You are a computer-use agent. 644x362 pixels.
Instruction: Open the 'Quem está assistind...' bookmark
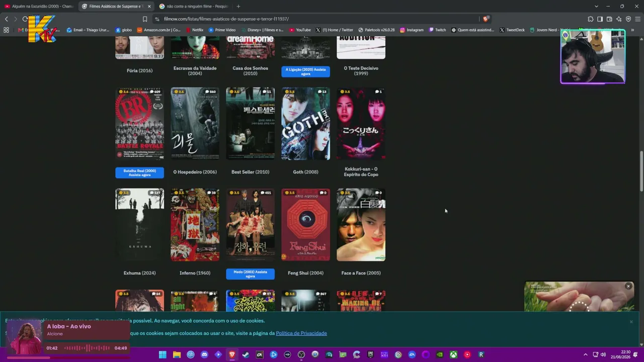click(473, 30)
